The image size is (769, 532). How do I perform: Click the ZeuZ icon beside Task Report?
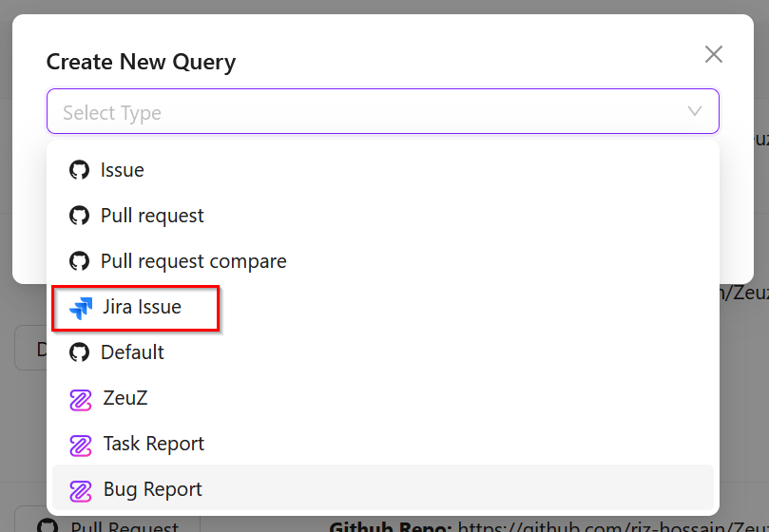pos(81,444)
